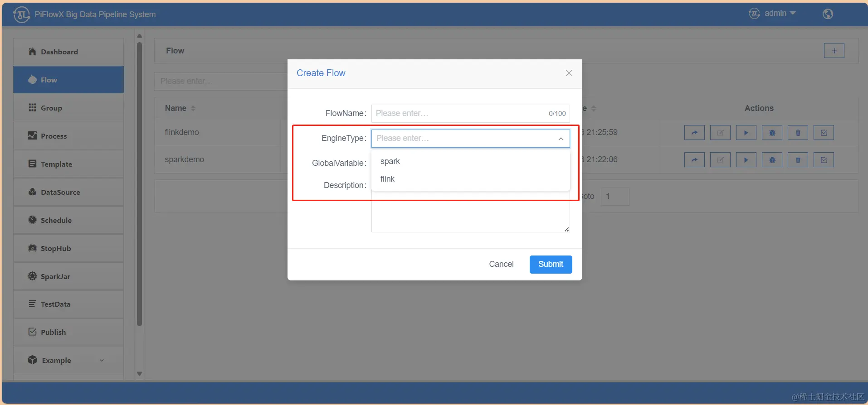Click the plus button to add a flow
Viewport: 868px width, 405px height.
pos(834,51)
